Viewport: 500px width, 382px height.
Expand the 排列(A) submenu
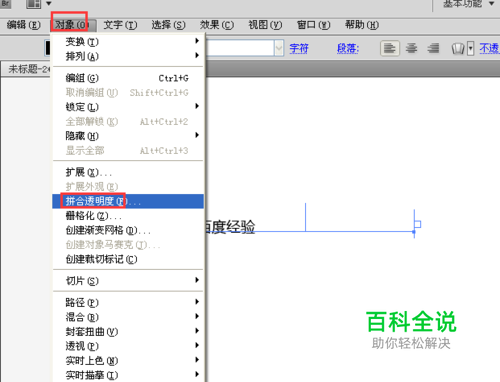click(x=128, y=56)
